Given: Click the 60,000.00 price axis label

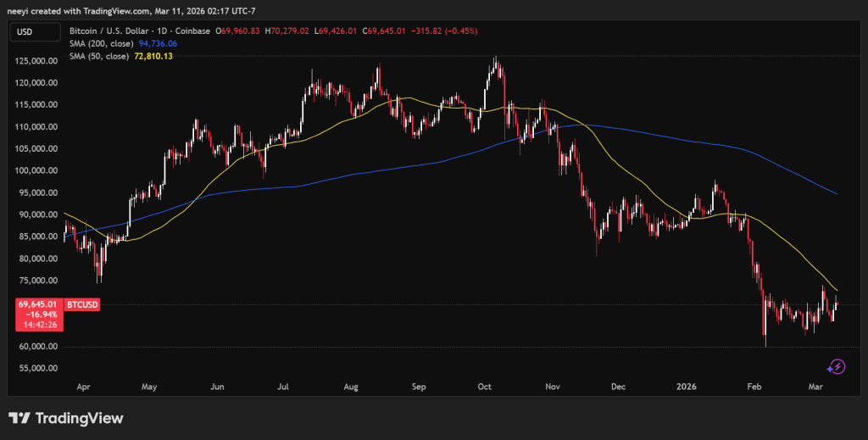Looking at the screenshot, I should click(36, 347).
